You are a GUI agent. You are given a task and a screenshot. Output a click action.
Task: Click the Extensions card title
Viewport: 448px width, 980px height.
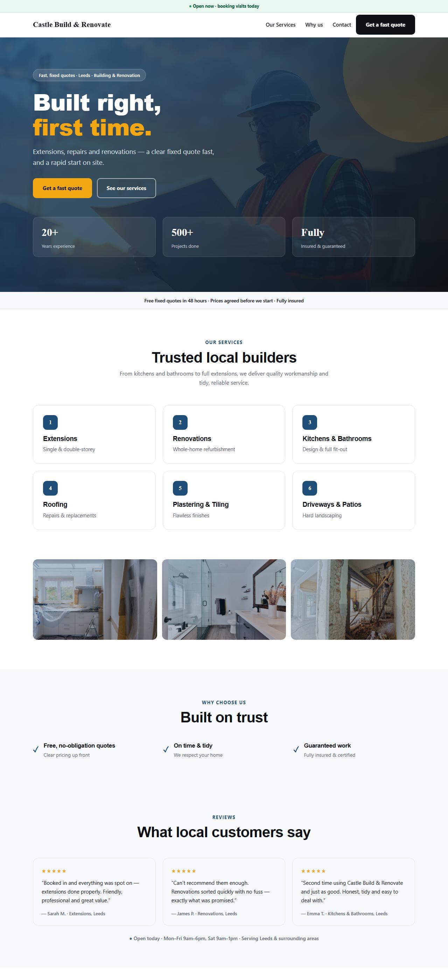pos(60,439)
